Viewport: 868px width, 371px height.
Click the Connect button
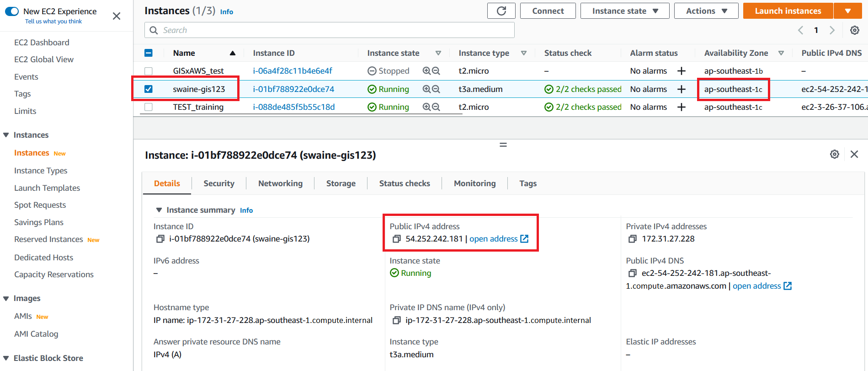[548, 11]
